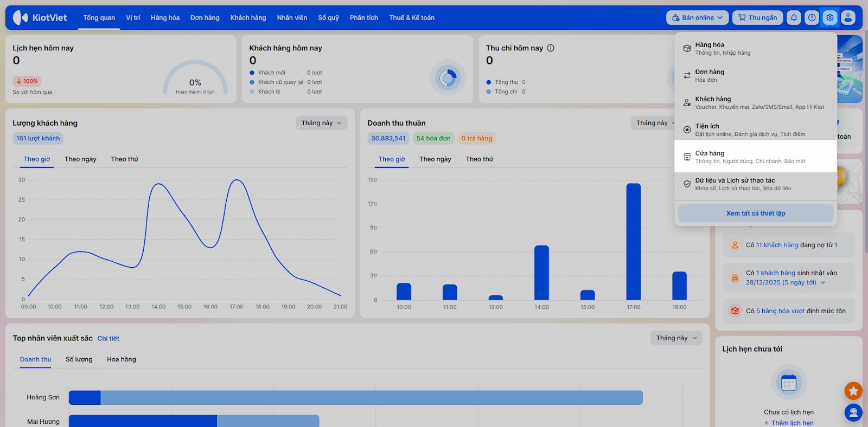Open Đơn hàng in the top navigation bar

point(205,18)
